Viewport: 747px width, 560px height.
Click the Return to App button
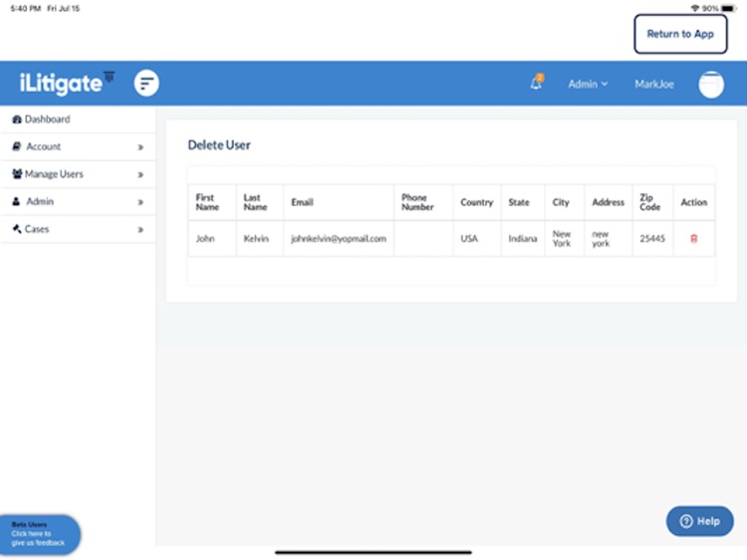[680, 34]
